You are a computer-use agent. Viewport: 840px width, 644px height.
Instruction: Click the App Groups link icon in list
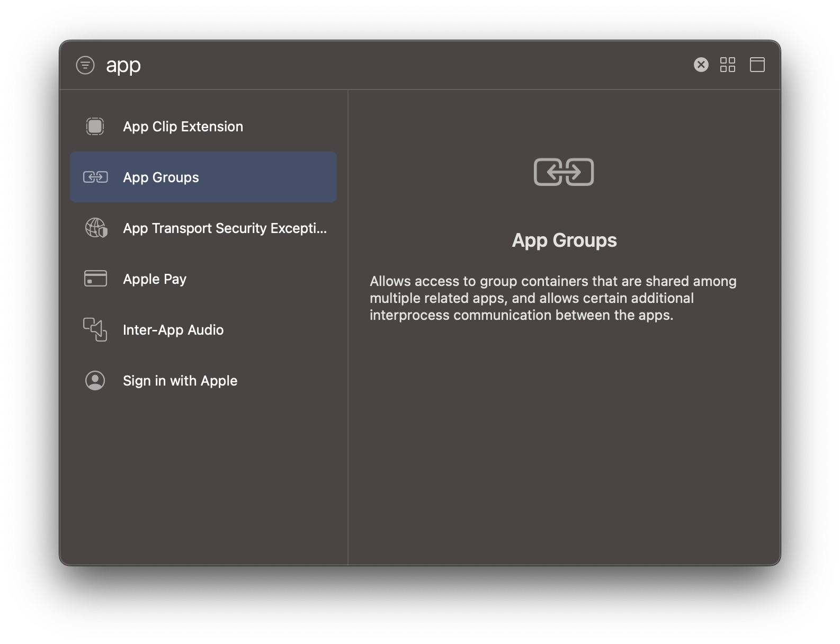pos(95,177)
